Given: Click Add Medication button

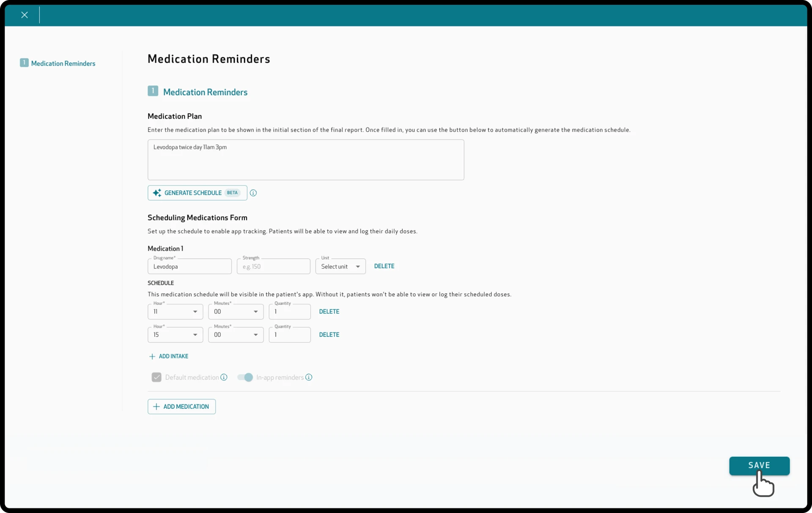Looking at the screenshot, I should pos(181,407).
